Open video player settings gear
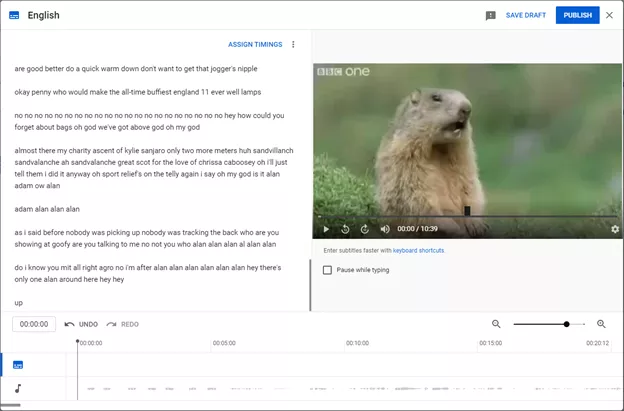The width and height of the screenshot is (624, 411). pos(614,229)
